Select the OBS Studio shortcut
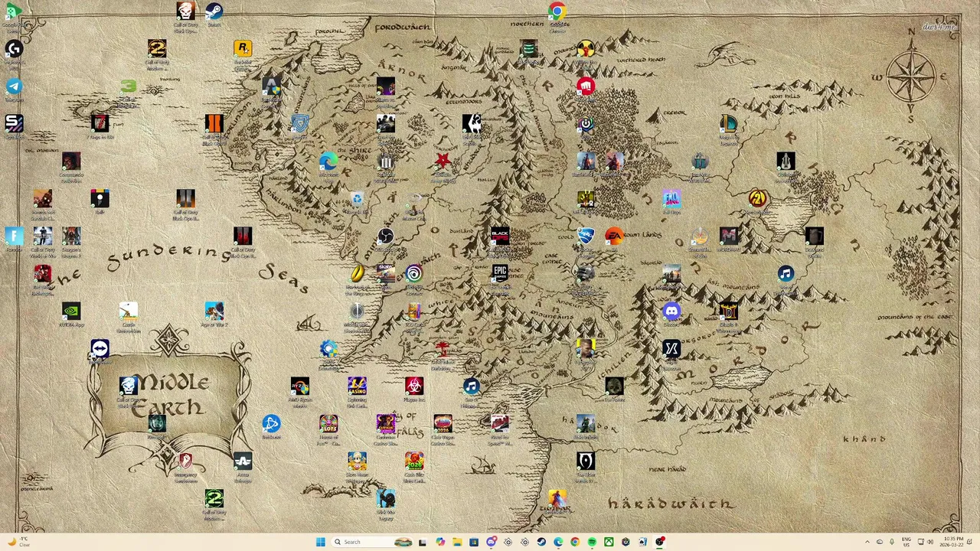The image size is (980, 551). point(386,236)
